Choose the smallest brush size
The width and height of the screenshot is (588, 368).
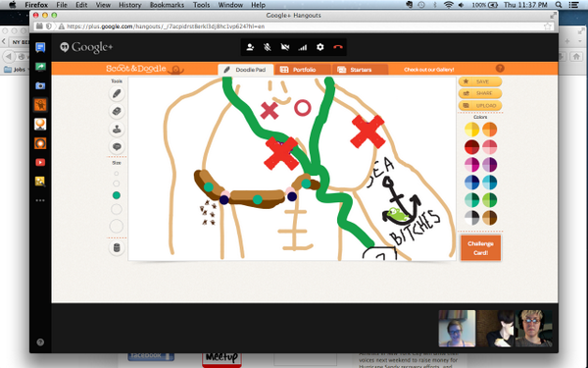pos(117,174)
